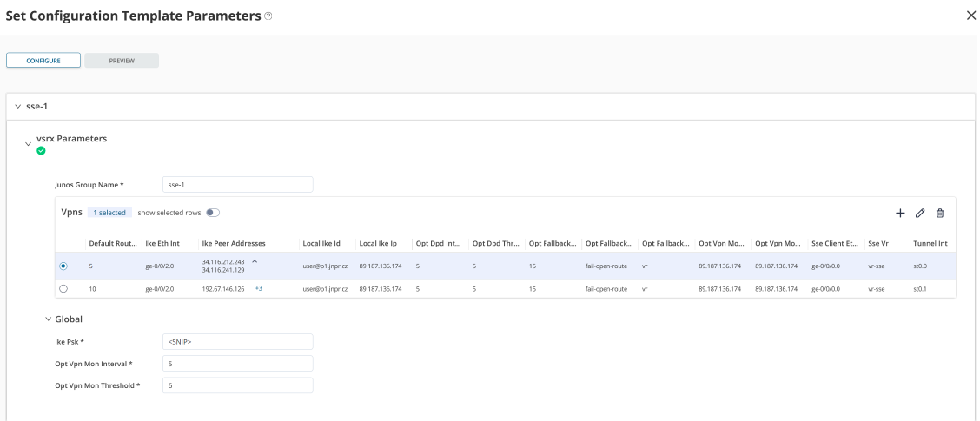
Task: Click vr-sse cell in the st0.1 row
Action: pos(877,289)
